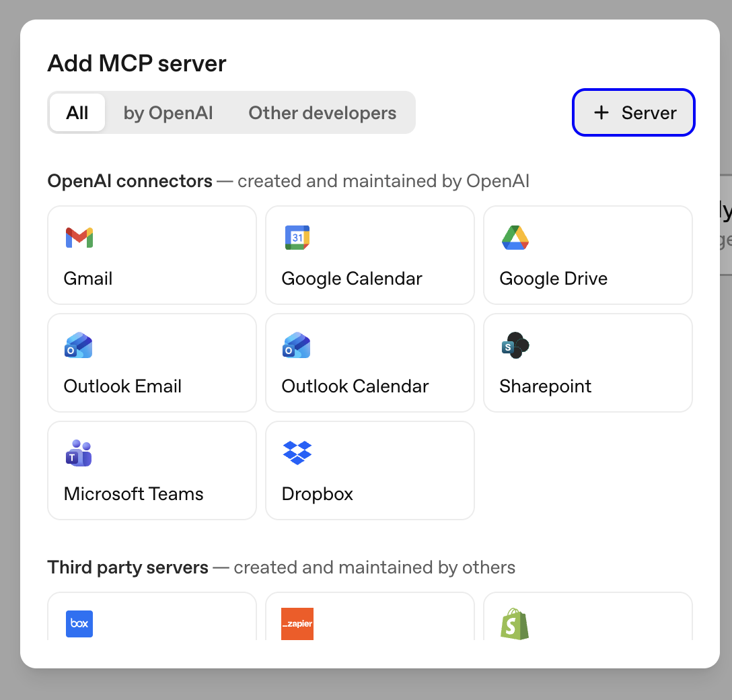The image size is (732, 700).
Task: Click the Box third-party server icon
Action: tap(79, 624)
